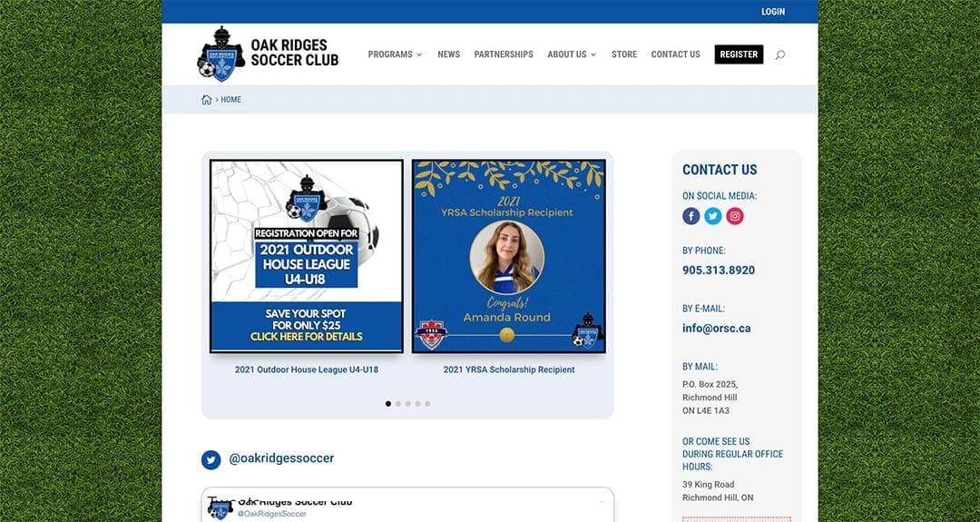The image size is (980, 522).
Task: Click the 39 King Road address line
Action: coord(708,485)
